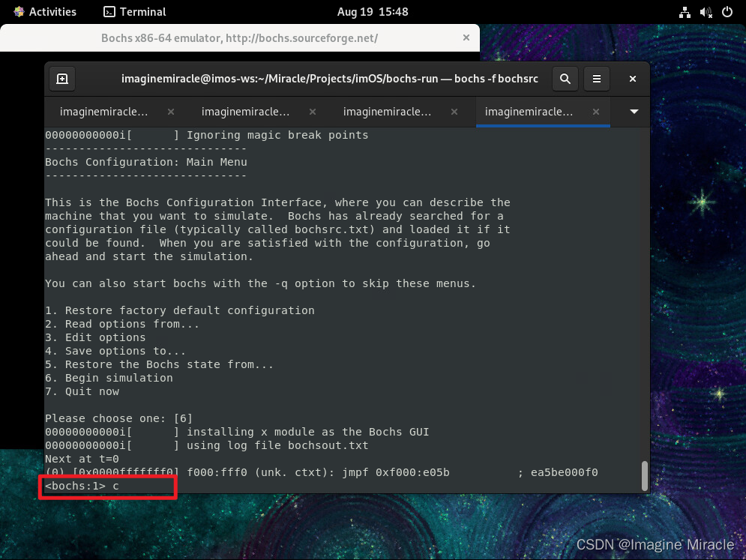Switch to the first imaginemiracle tab
The width and height of the screenshot is (746, 560).
tap(103, 112)
